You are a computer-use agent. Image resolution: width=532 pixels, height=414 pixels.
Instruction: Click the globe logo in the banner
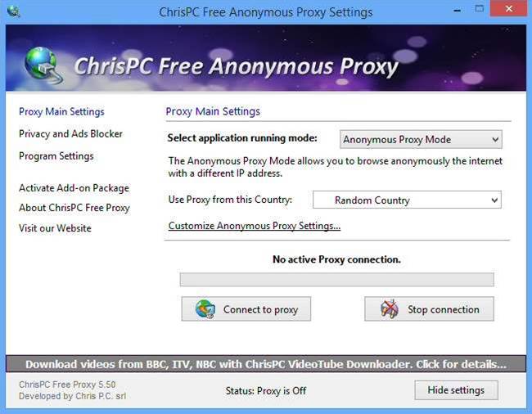click(x=43, y=65)
